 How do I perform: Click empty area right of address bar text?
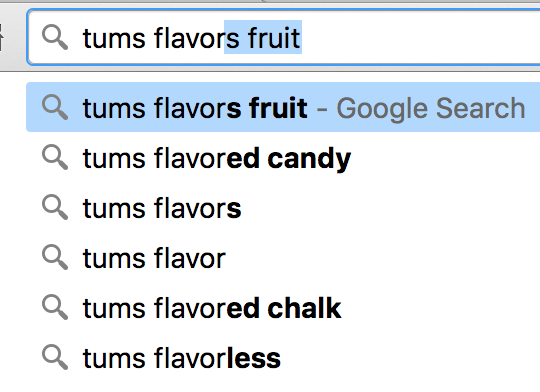pos(420,37)
